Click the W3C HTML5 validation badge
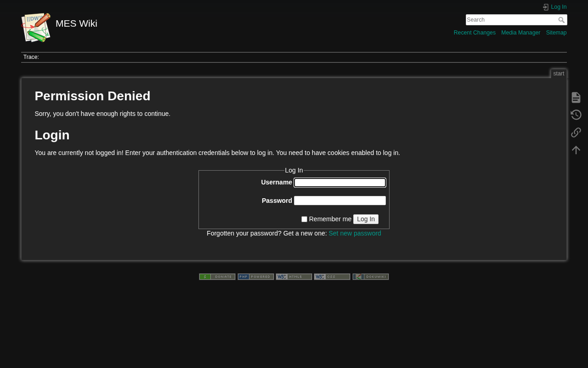The width and height of the screenshot is (588, 368). pos(294,276)
